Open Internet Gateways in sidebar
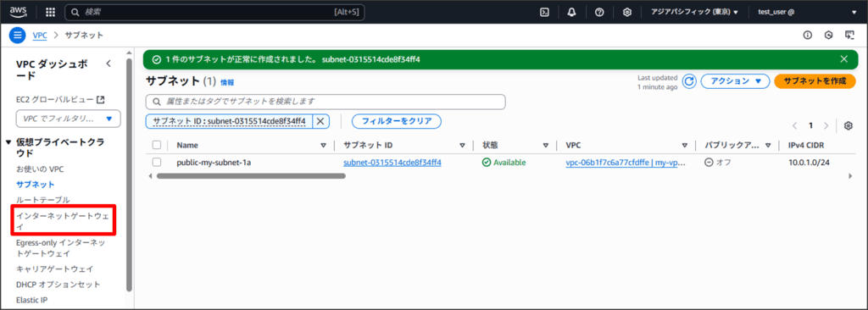The image size is (868, 310). pos(63,220)
